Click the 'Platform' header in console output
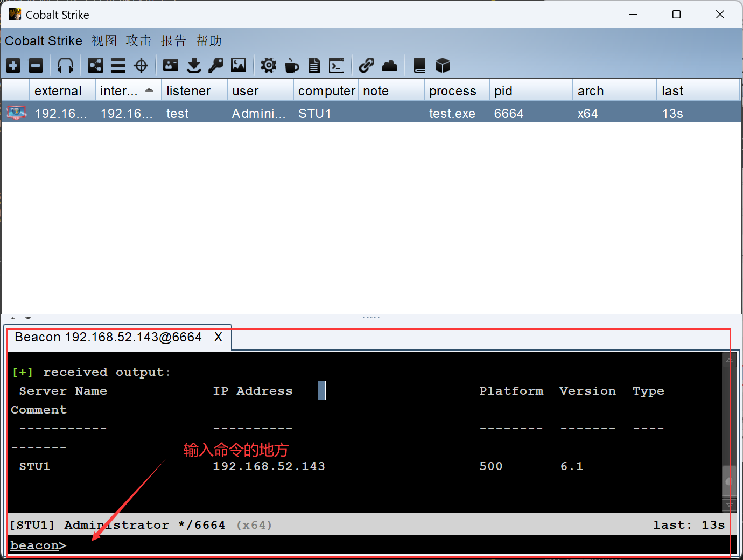Image resolution: width=743 pixels, height=560 pixels. pyautogui.click(x=511, y=391)
